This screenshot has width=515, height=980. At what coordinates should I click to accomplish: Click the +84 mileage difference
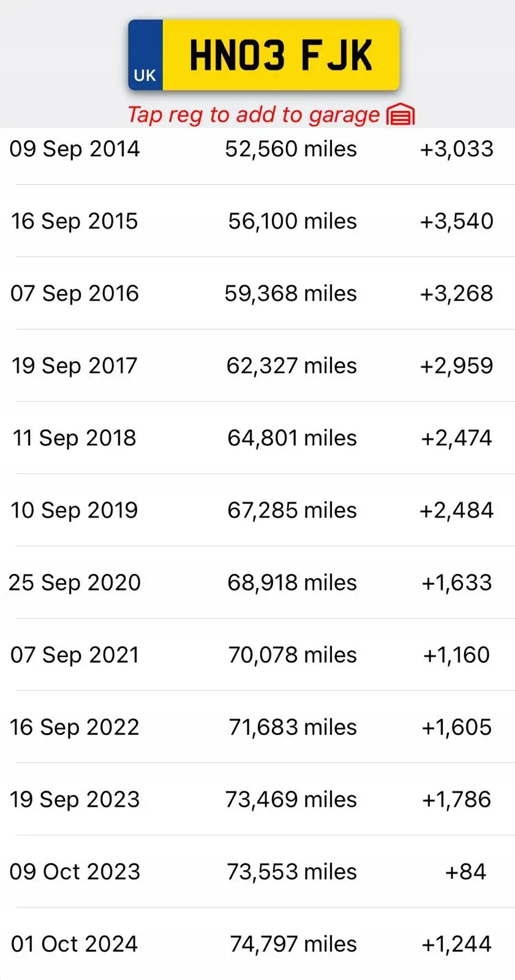point(465,872)
